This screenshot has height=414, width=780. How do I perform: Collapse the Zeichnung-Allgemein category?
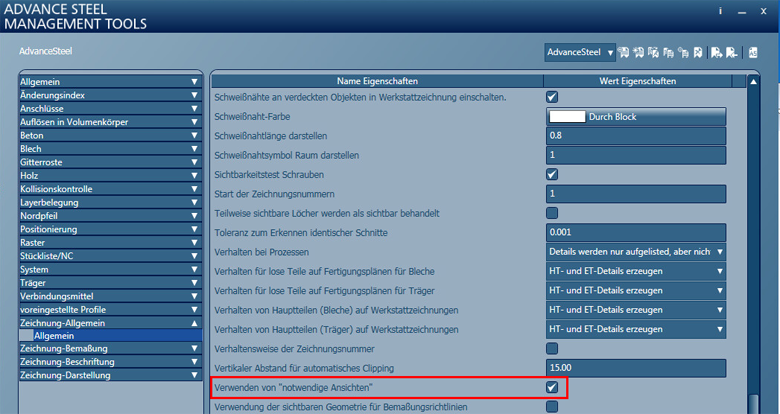coord(110,323)
